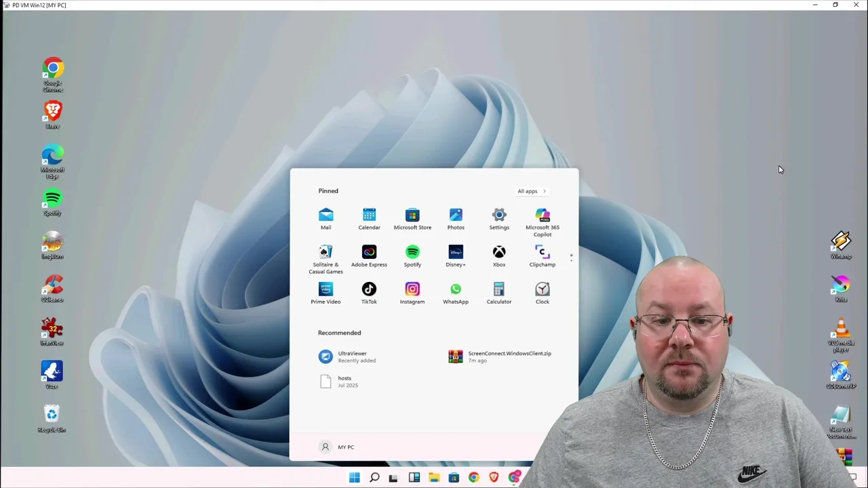The image size is (868, 488).
Task: Select Microsoft Edge desktop shortcut
Action: point(53,162)
